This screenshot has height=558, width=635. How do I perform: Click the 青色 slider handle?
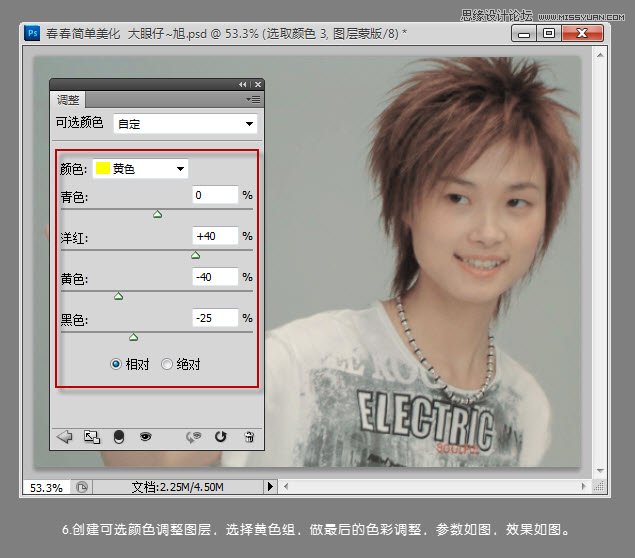[158, 214]
